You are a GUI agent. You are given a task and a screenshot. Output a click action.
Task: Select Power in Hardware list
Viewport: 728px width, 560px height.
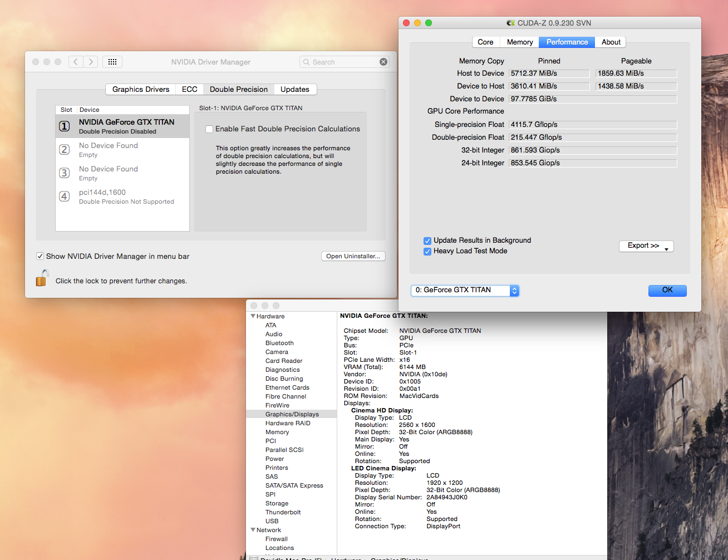coord(274,459)
